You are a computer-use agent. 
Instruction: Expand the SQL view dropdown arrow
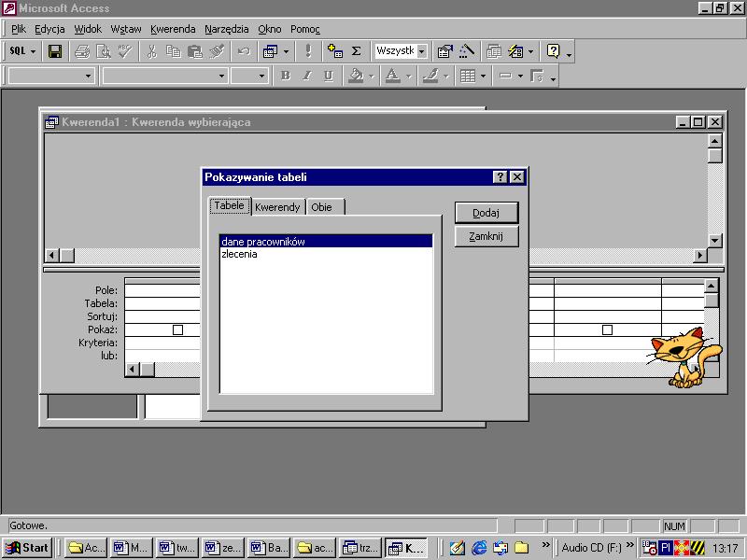click(33, 51)
